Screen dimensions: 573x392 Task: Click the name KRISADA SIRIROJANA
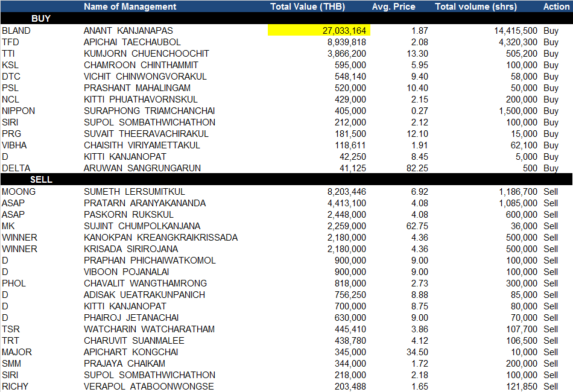[131, 249]
